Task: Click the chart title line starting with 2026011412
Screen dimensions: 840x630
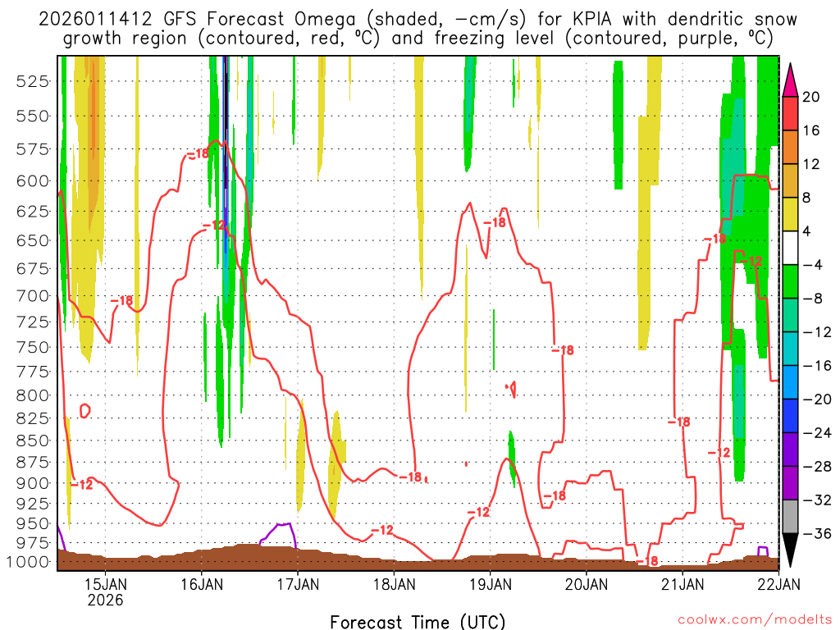Action: click(418, 20)
